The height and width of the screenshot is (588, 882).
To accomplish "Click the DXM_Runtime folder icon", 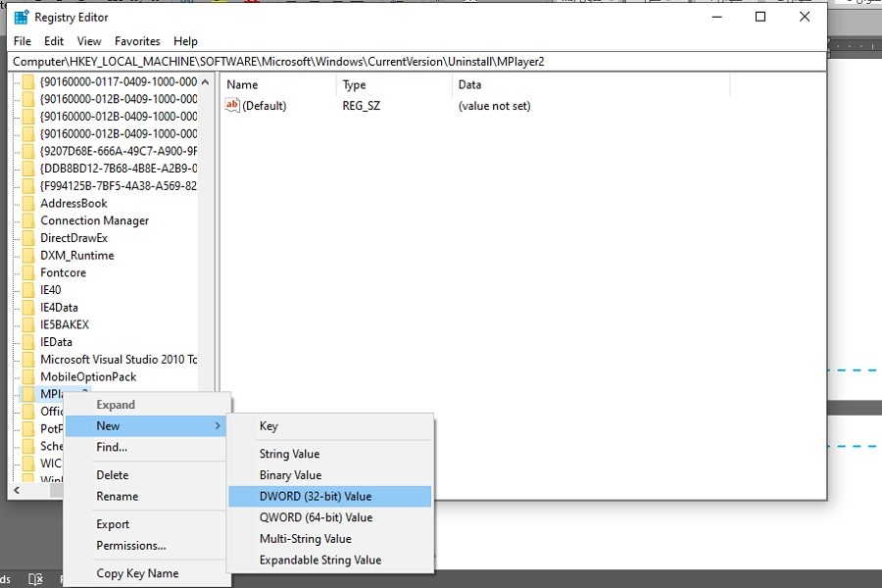I will pos(28,256).
